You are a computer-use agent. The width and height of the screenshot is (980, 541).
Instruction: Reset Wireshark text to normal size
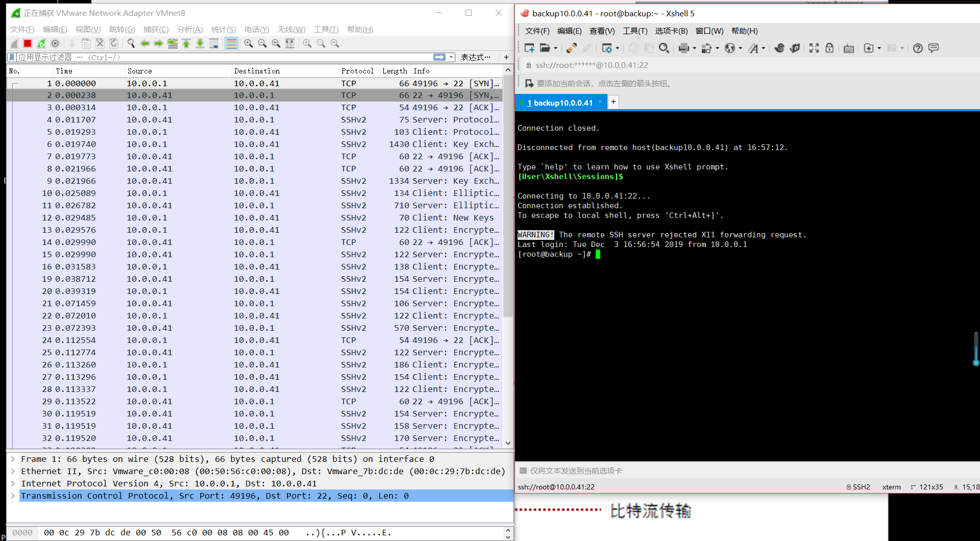pos(276,43)
